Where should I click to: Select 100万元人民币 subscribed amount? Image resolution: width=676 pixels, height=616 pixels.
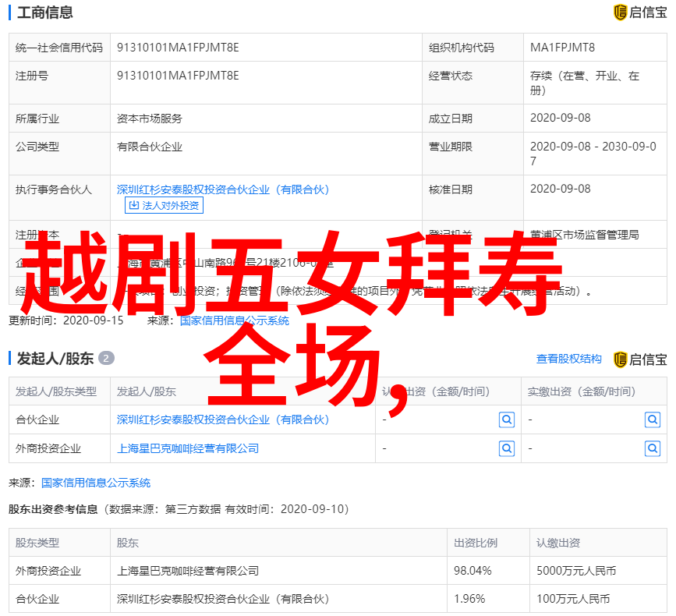click(x=573, y=599)
